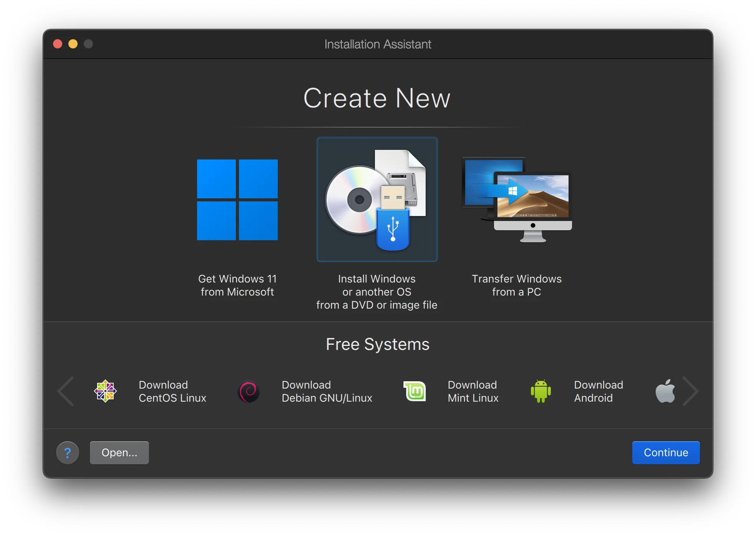Select the Windows 11 logo icon

point(237,200)
